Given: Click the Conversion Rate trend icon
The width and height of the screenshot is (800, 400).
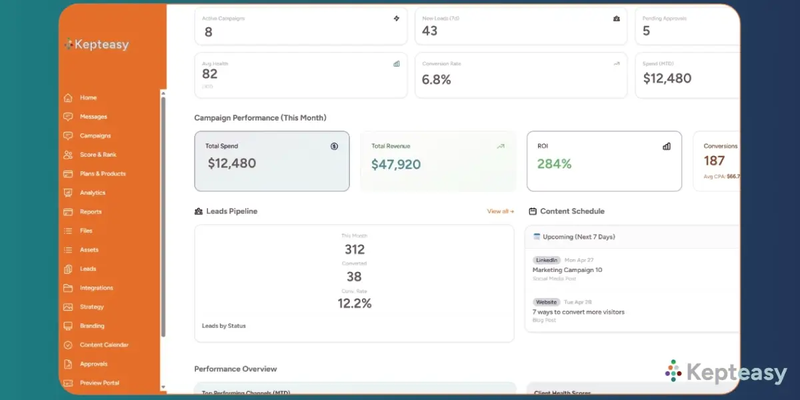Looking at the screenshot, I should (x=616, y=64).
